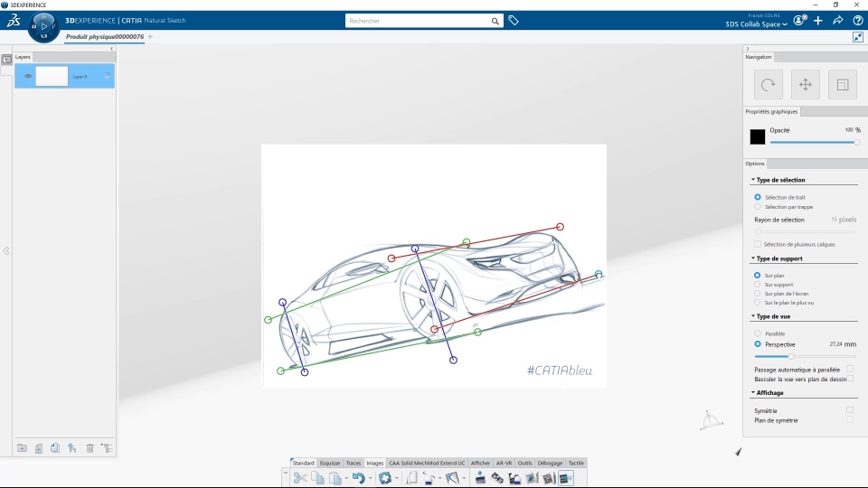The width and height of the screenshot is (868, 488).
Task: Click the search magnifier icon
Action: pyautogui.click(x=495, y=21)
